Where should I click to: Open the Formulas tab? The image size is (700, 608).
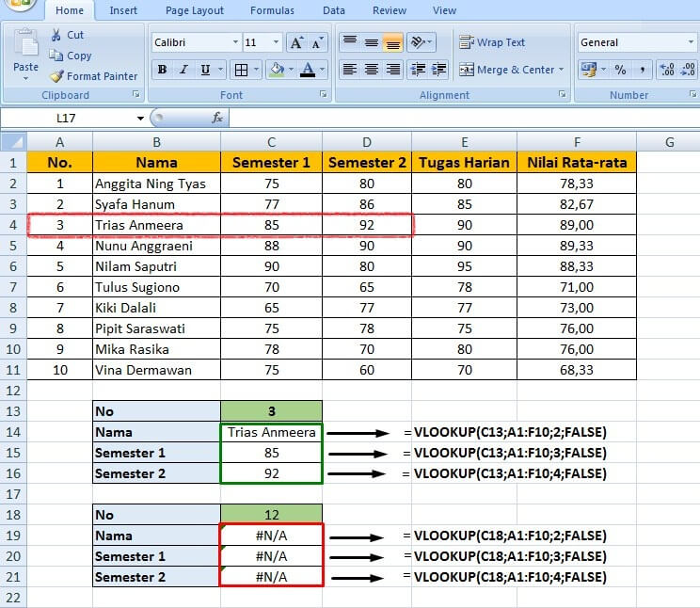tap(272, 10)
